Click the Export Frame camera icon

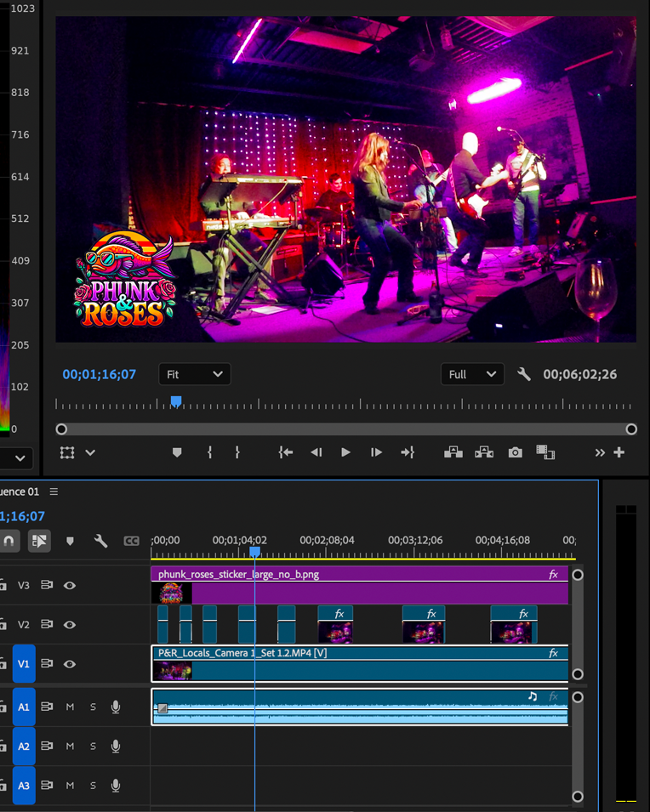point(515,452)
